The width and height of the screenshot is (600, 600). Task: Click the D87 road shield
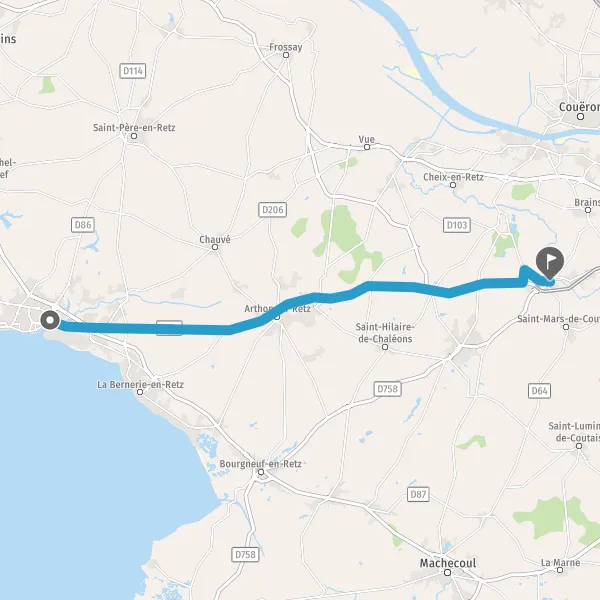point(418,494)
